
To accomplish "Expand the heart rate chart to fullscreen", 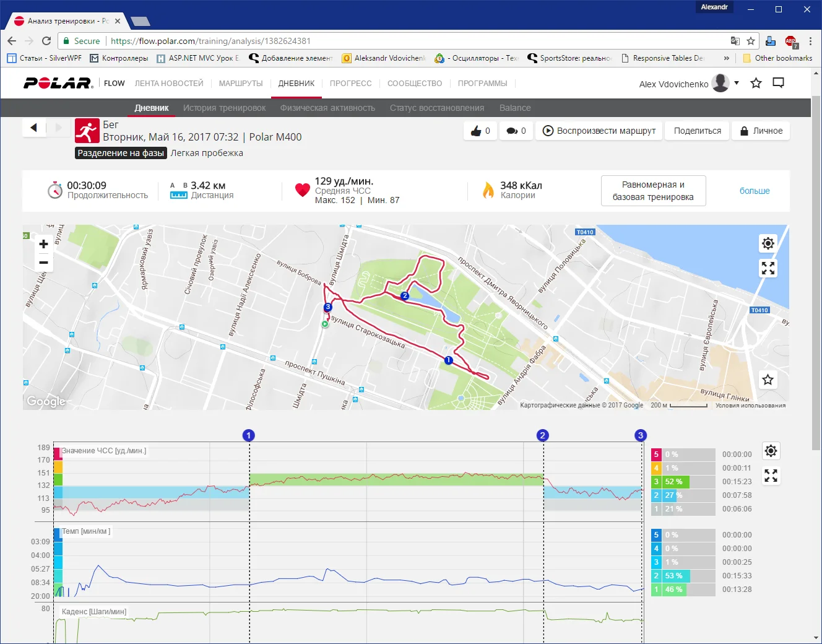I will pyautogui.click(x=771, y=476).
